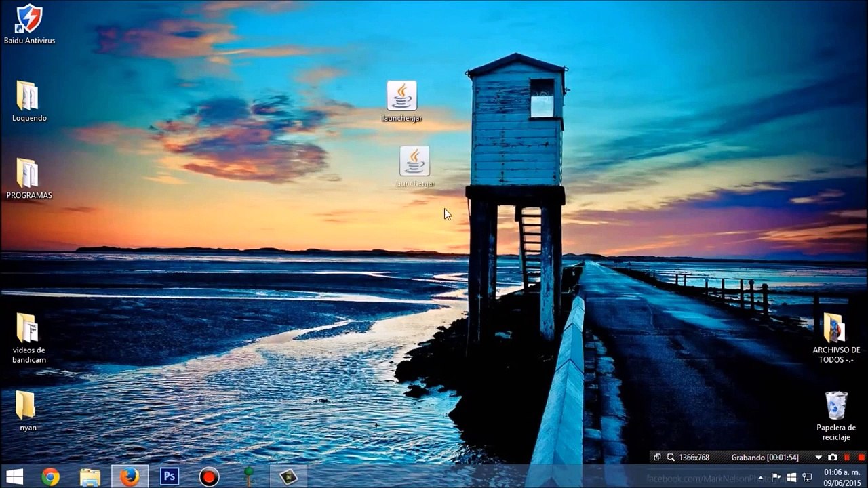Select the lower faded launcher.jar file
Viewport: 868px width, 488px height.
pos(414,161)
